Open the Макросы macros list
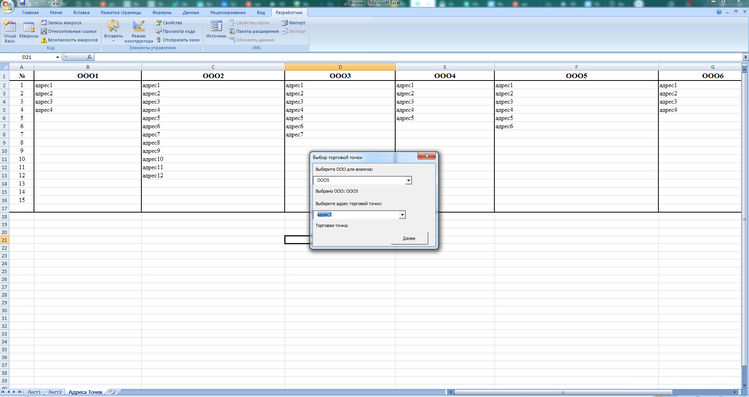 click(29, 31)
